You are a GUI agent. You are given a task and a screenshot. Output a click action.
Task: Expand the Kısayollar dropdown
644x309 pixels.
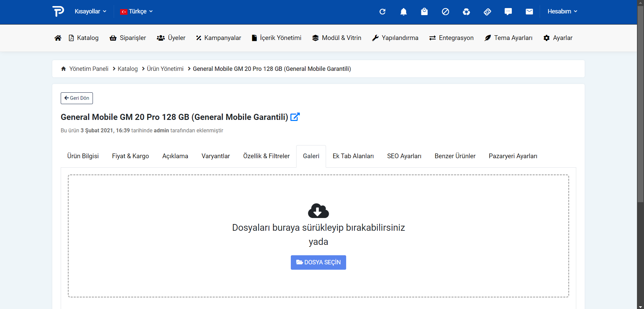point(90,11)
